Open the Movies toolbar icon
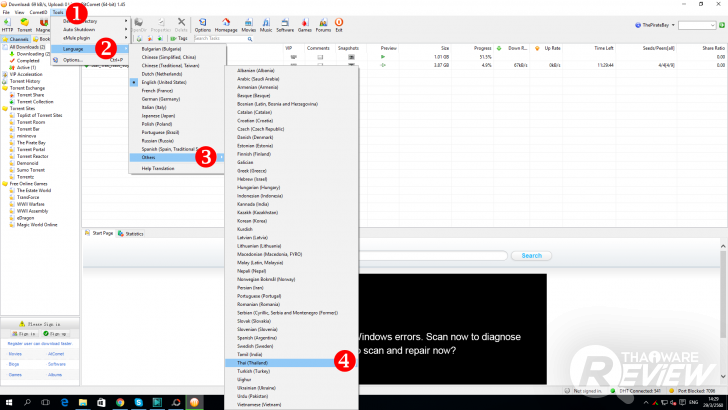This screenshot has width=728, height=410. [x=248, y=25]
